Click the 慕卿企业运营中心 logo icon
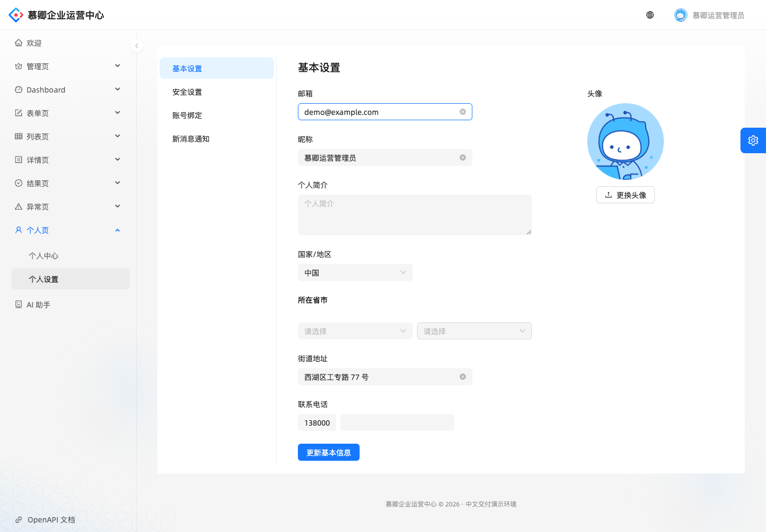Screen dimensions: 766x532 pyautogui.click(x=16, y=15)
